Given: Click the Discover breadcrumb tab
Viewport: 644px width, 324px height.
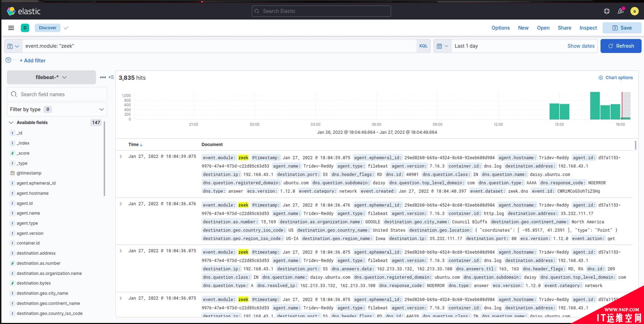Looking at the screenshot, I should pyautogui.click(x=48, y=28).
